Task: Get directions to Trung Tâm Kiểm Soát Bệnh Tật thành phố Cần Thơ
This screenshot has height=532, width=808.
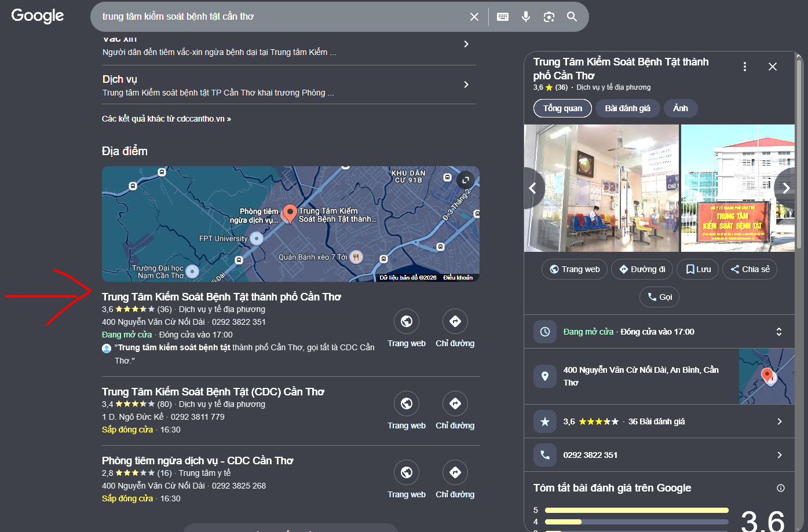Action: click(455, 328)
